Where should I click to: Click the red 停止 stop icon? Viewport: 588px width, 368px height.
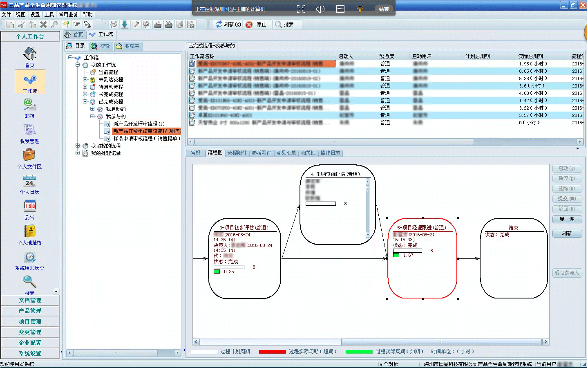(x=249, y=25)
